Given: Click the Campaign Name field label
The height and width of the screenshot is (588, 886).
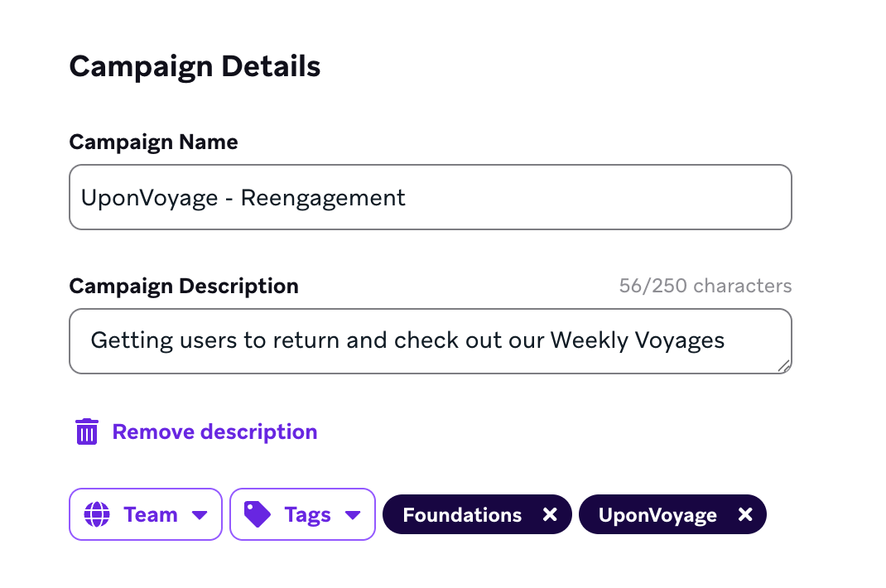Looking at the screenshot, I should 153,142.
